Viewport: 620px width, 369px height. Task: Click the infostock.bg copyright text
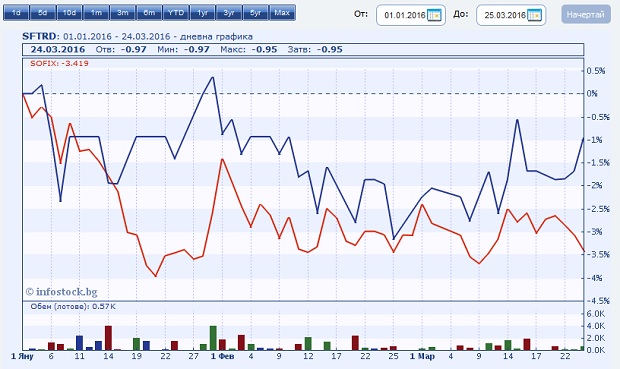coord(61,292)
